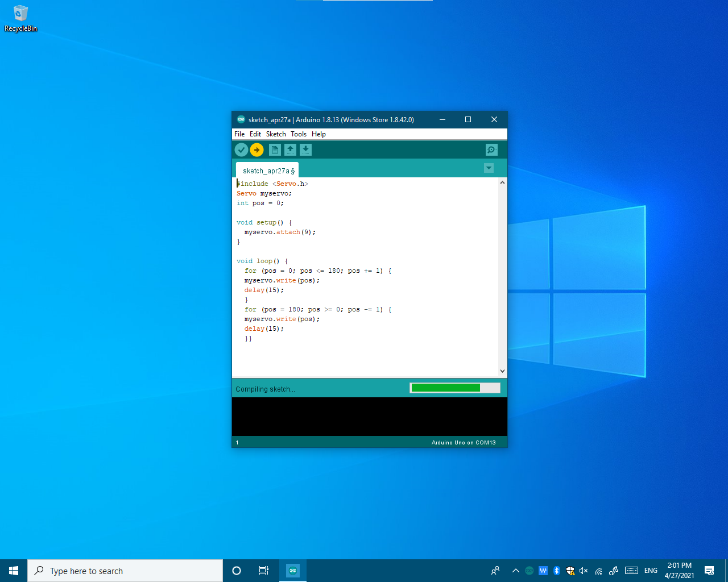Show hidden system tray icons

pos(515,571)
